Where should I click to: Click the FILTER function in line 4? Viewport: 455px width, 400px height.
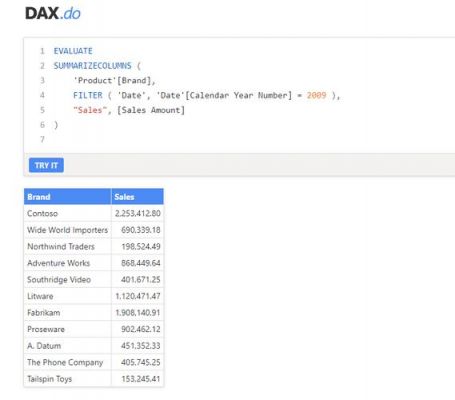[88, 95]
